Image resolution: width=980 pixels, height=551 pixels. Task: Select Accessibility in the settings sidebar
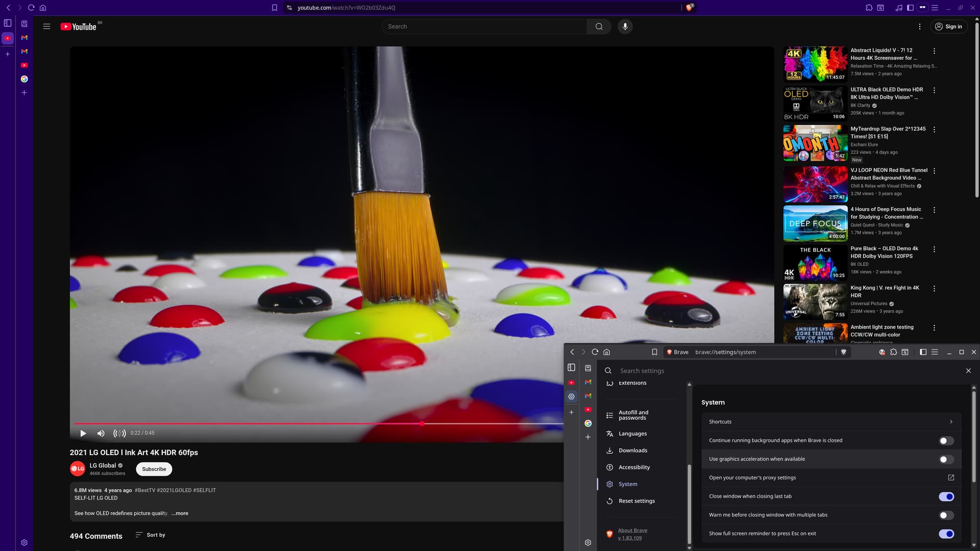click(x=634, y=467)
